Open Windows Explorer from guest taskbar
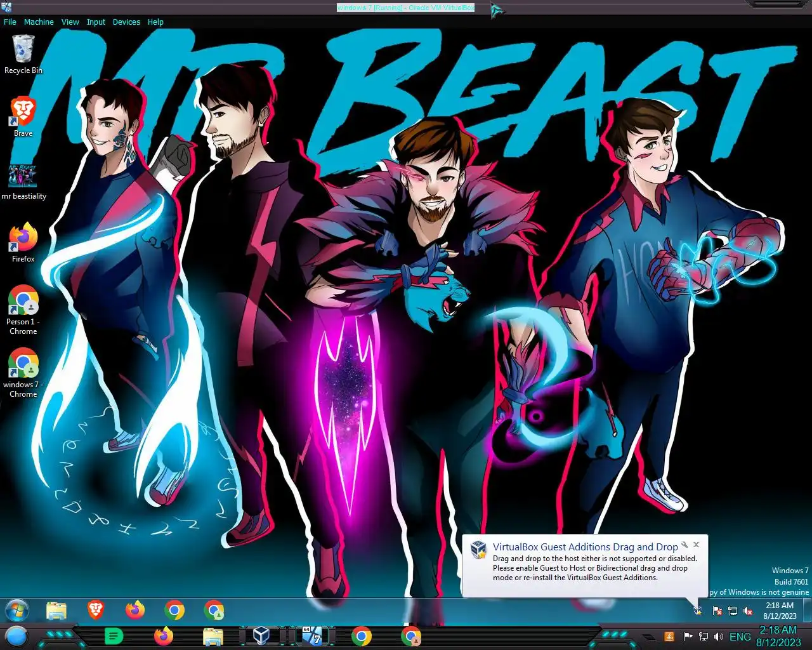The height and width of the screenshot is (650, 812). (56, 611)
